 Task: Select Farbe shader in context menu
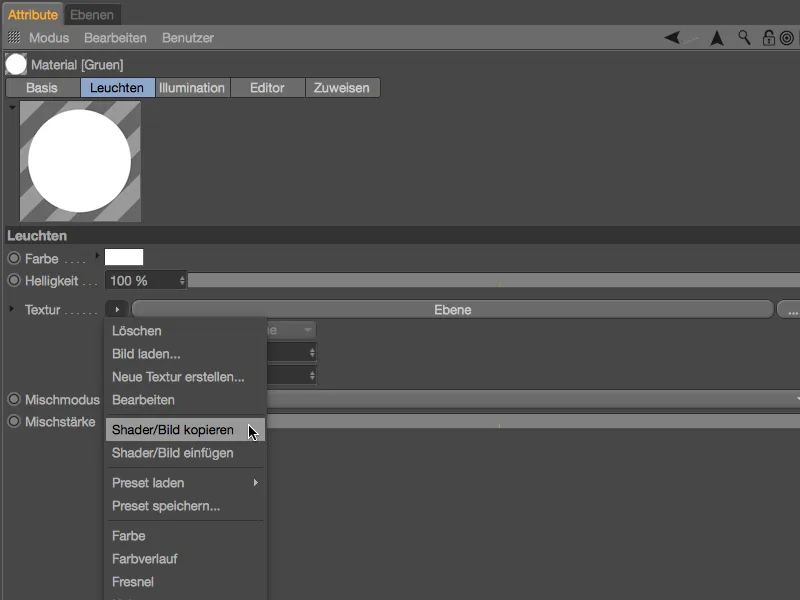point(186,536)
